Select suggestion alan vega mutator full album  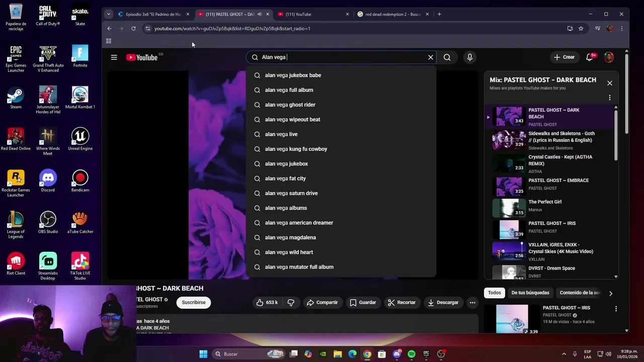pos(341,267)
